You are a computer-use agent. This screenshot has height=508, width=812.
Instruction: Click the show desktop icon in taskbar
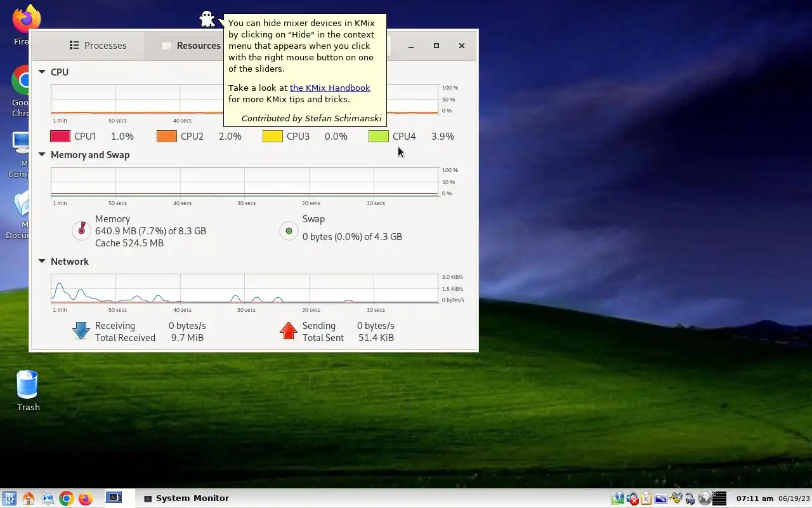click(47, 498)
